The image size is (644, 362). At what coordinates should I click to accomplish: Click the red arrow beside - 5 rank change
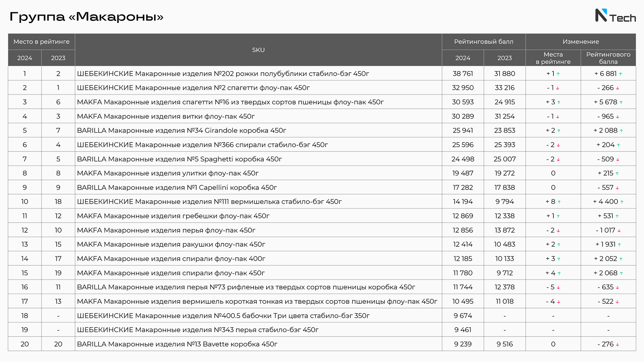pos(558,288)
